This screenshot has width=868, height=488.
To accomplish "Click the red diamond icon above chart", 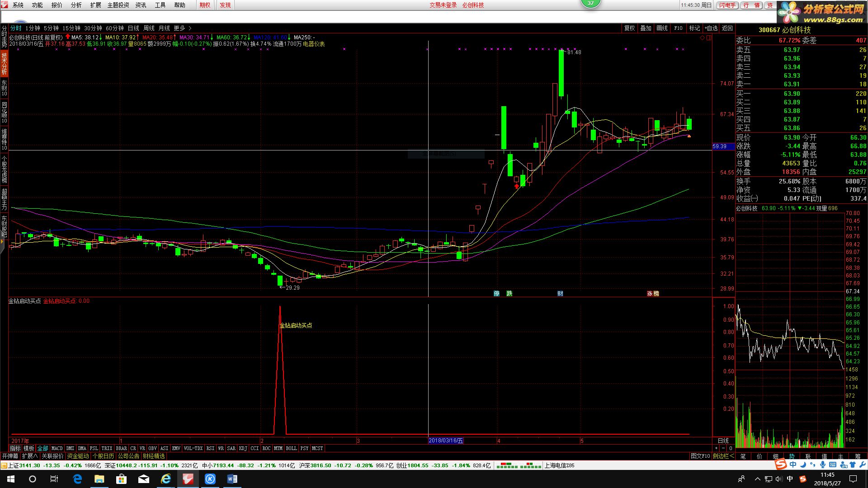I will coord(702,38).
